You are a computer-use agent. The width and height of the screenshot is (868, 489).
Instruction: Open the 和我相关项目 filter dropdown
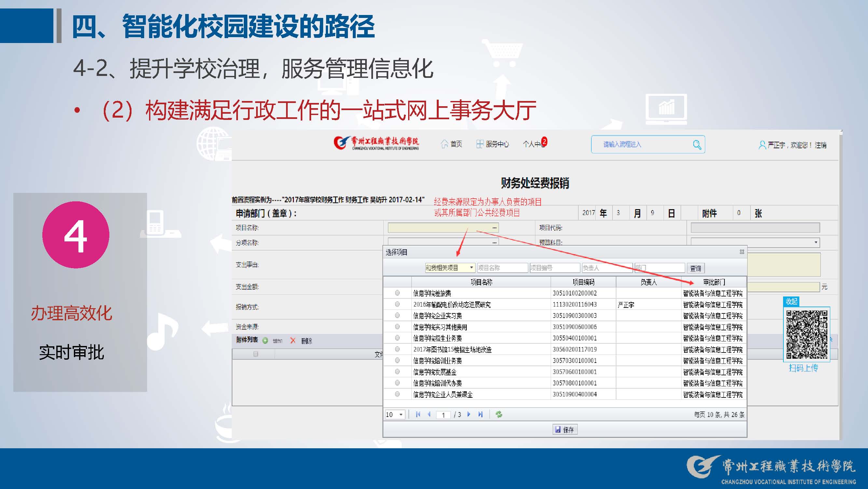tap(471, 268)
